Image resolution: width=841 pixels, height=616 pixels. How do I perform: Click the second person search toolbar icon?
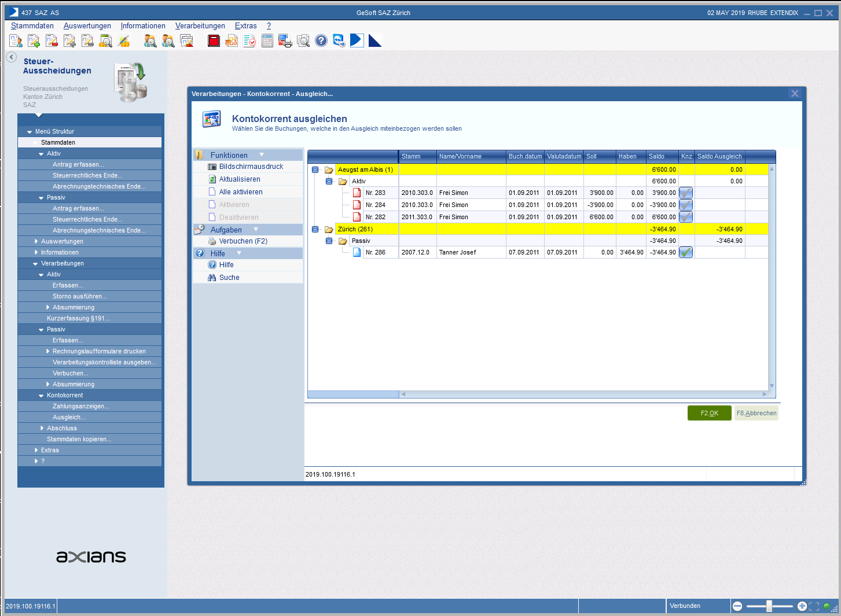(168, 40)
